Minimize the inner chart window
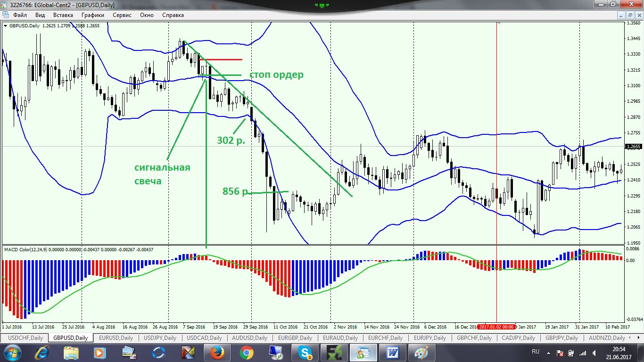Viewport: 644px width, 362px height. coord(621,15)
